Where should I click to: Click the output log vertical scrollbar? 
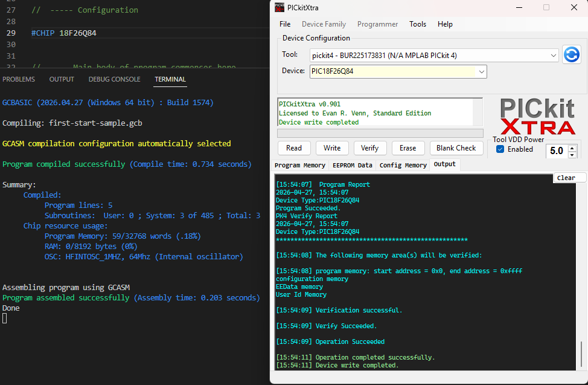581,354
